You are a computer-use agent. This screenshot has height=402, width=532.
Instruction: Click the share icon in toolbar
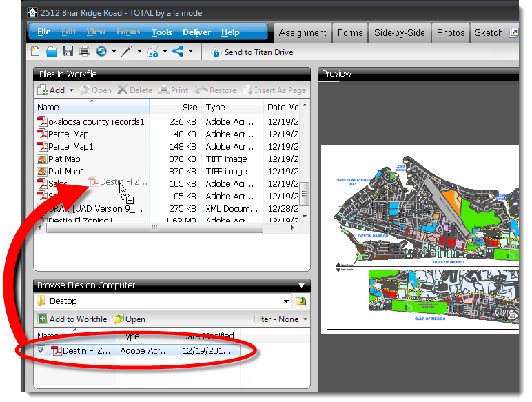[178, 52]
